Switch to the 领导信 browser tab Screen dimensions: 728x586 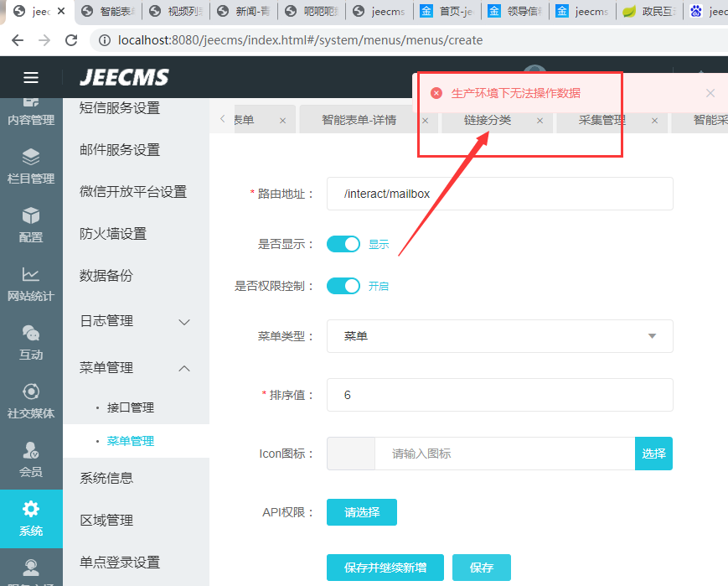tap(515, 11)
